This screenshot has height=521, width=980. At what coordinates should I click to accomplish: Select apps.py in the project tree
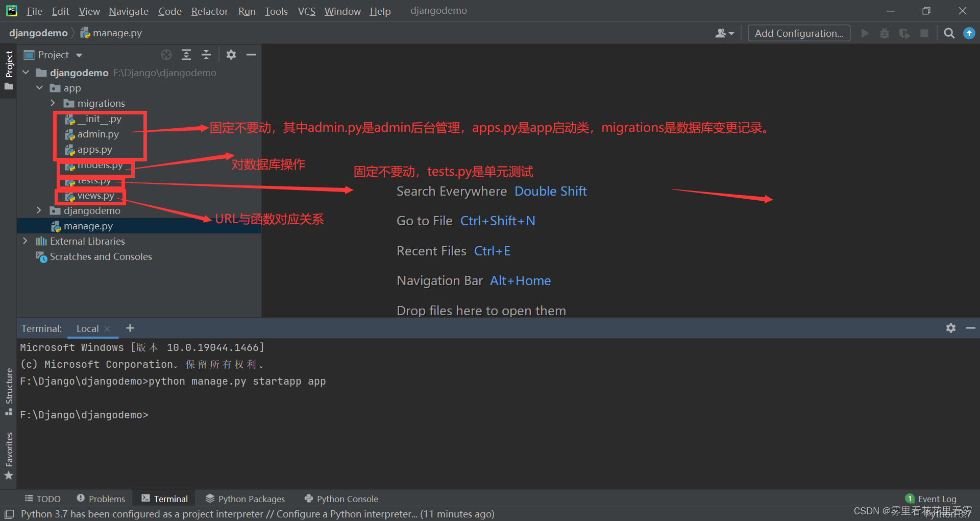tap(88, 150)
